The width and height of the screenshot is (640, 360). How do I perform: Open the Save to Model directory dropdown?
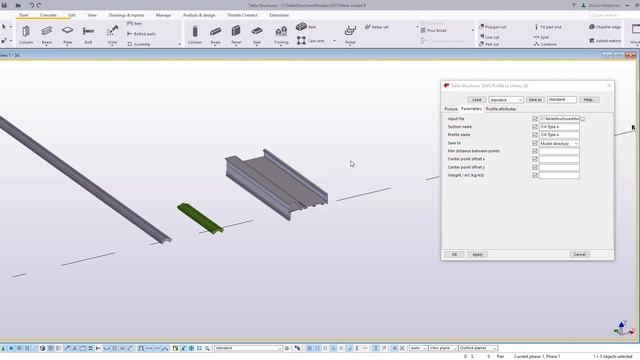pos(559,144)
